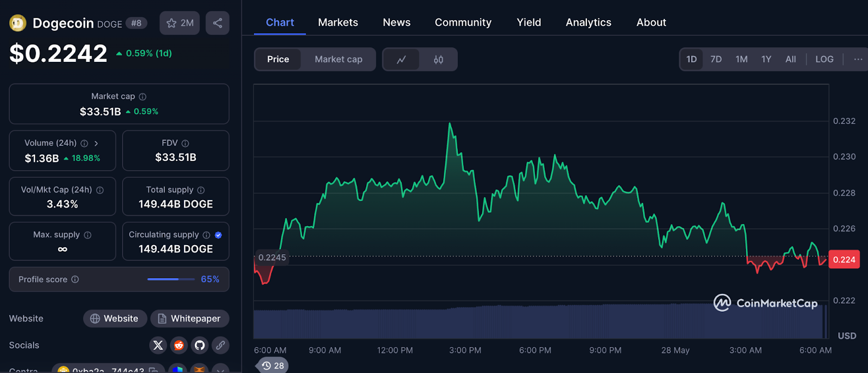Open the Community tab
Viewport: 868px width, 373px height.
click(463, 22)
